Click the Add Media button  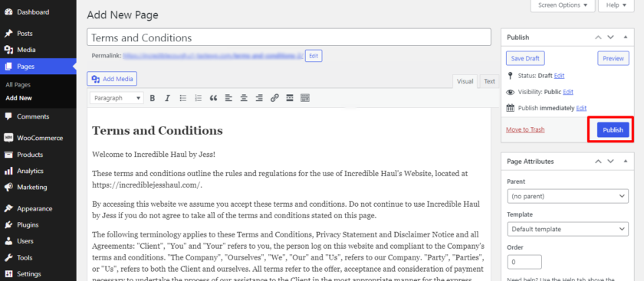click(x=112, y=79)
